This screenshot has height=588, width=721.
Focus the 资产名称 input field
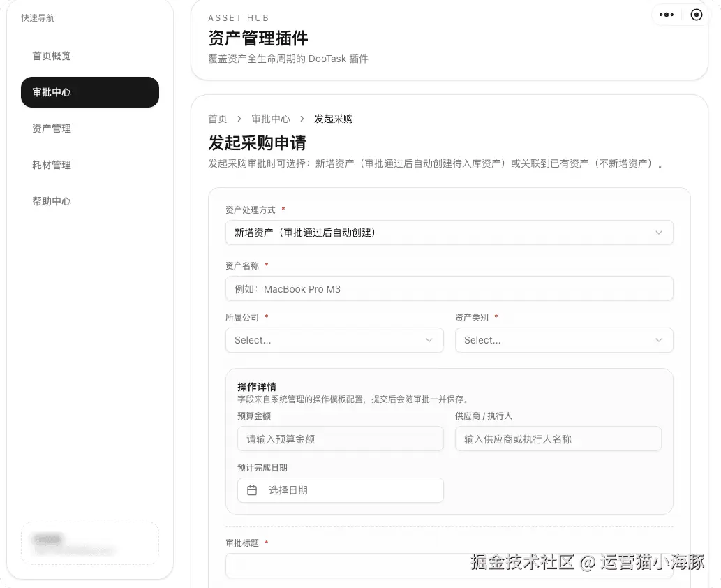(x=449, y=289)
